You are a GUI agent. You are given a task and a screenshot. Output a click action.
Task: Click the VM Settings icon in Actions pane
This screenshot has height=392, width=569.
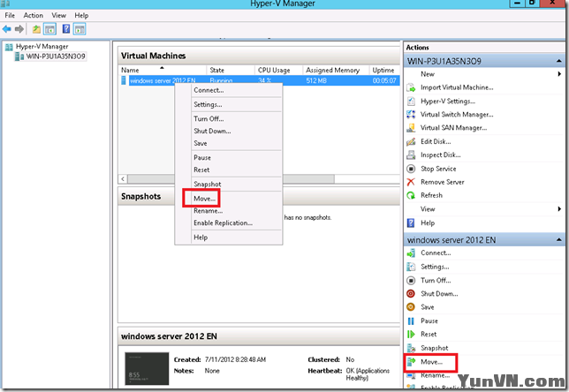pos(411,267)
